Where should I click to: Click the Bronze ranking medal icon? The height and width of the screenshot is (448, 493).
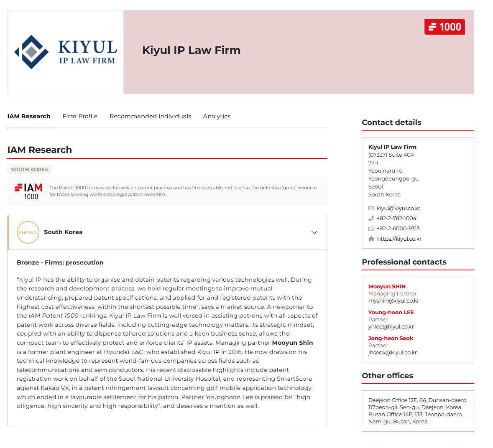click(28, 232)
